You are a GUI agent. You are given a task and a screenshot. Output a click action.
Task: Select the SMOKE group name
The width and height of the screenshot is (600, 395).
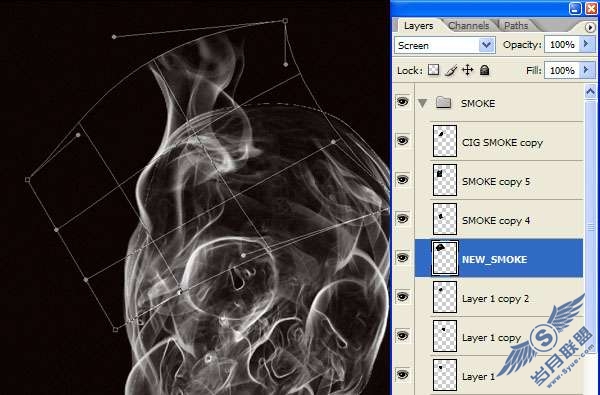coord(478,103)
